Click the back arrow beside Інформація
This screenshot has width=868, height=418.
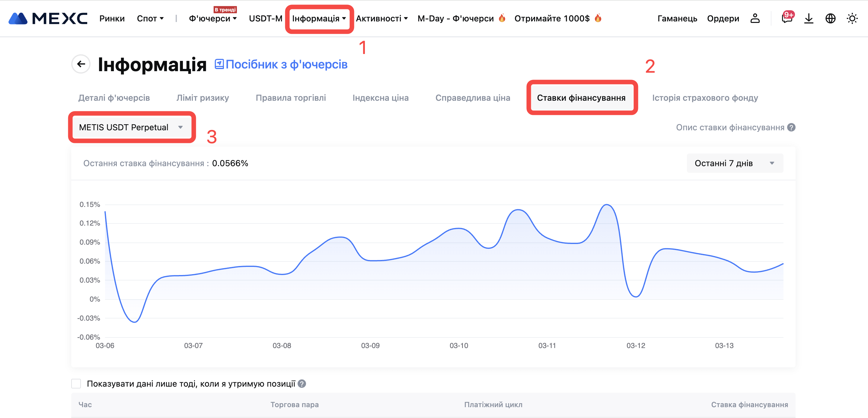point(81,64)
